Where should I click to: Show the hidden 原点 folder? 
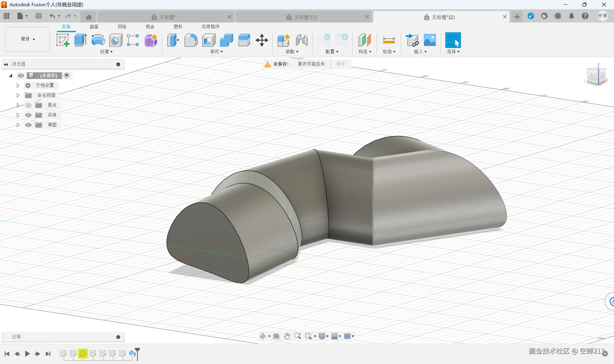28,105
